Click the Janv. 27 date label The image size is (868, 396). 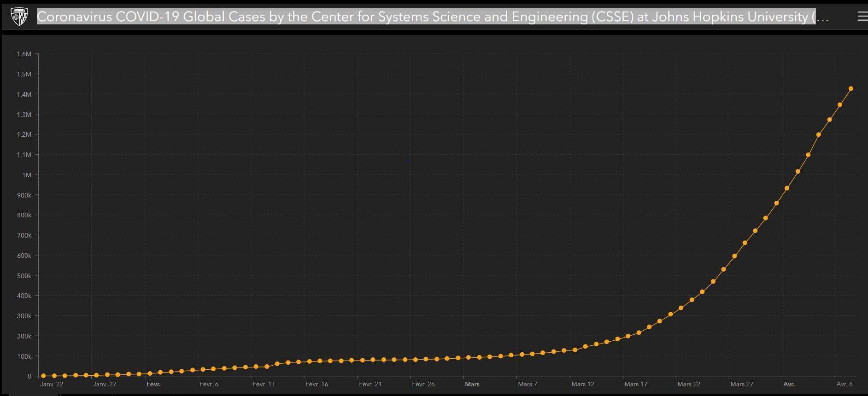click(x=105, y=384)
